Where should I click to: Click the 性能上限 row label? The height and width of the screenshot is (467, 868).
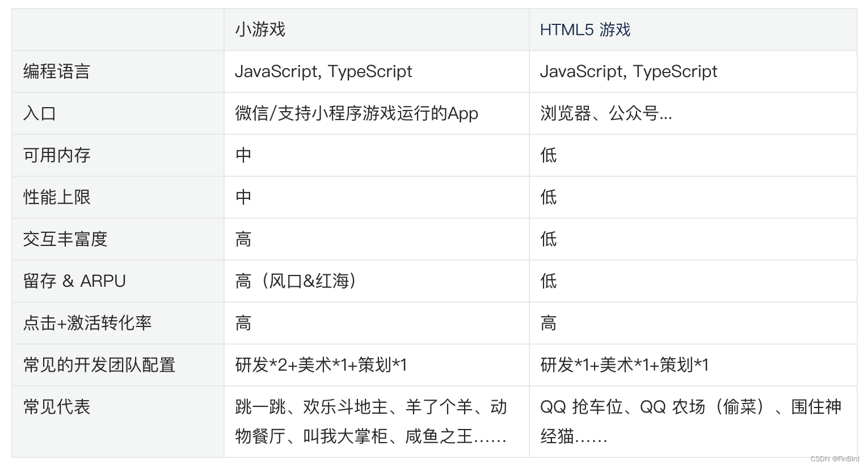click(57, 197)
